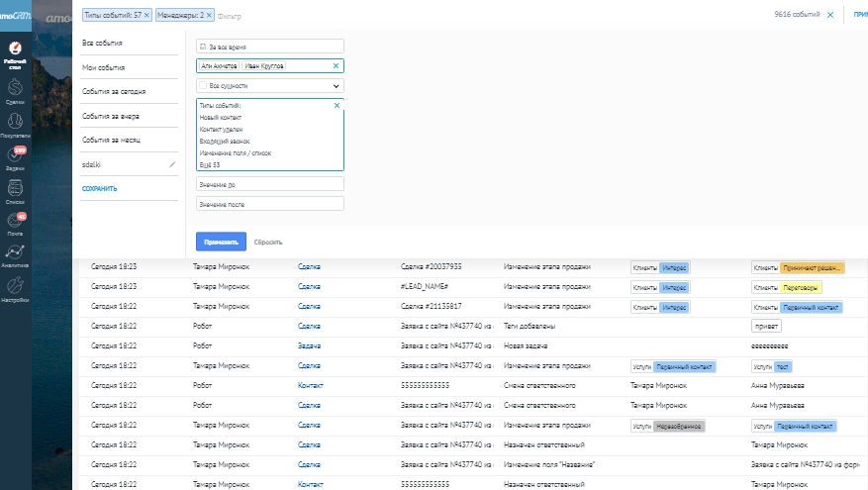This screenshot has width=868, height=490.
Task: Expand Ещё 53 event types list
Action: [210, 165]
